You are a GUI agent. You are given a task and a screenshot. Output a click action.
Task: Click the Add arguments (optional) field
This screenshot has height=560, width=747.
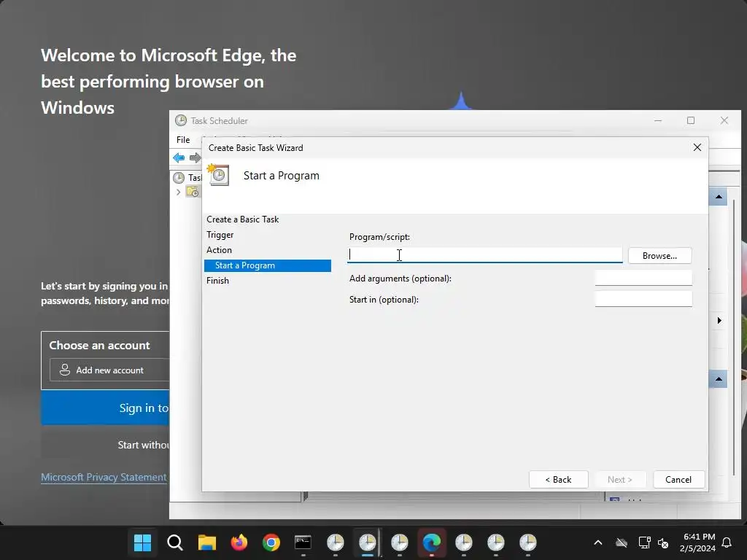click(x=643, y=278)
